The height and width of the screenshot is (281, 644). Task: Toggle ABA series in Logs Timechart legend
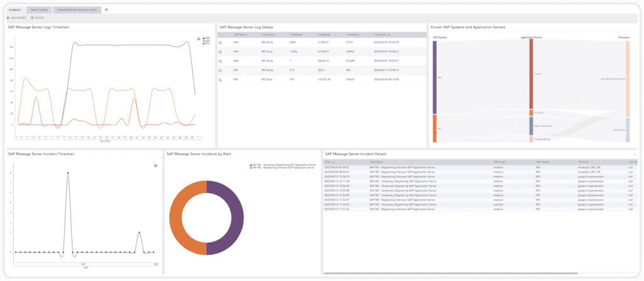206,38
